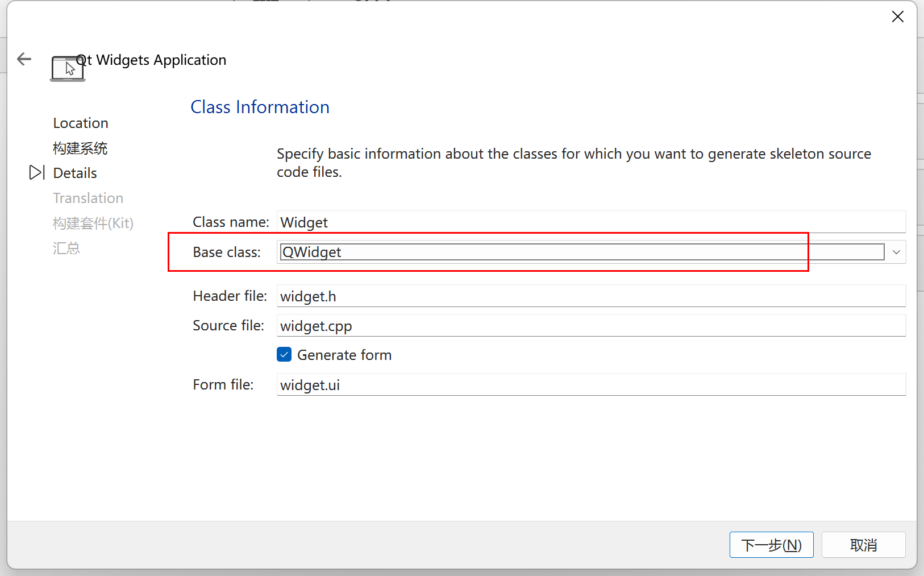Go back using the left arrow icon
Screen dimensions: 924x576
[x=24, y=59]
